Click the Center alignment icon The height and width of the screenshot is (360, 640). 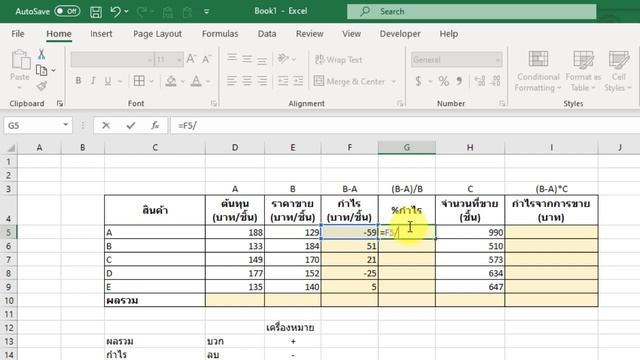247,81
